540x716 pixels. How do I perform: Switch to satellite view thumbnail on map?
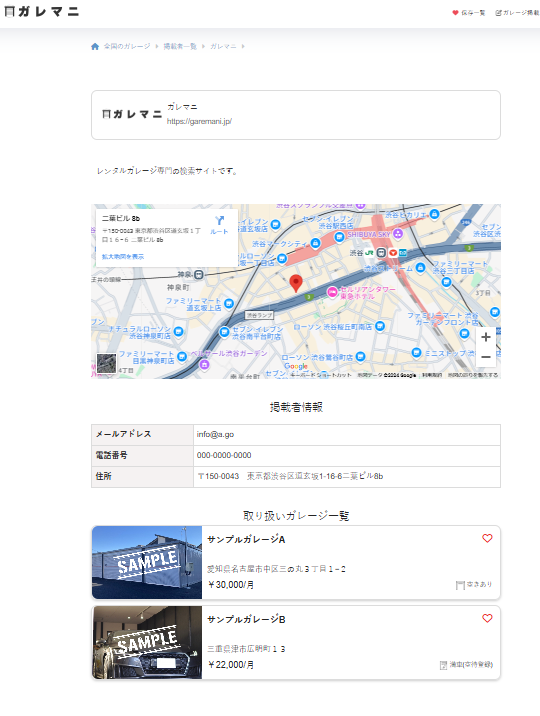click(106, 364)
